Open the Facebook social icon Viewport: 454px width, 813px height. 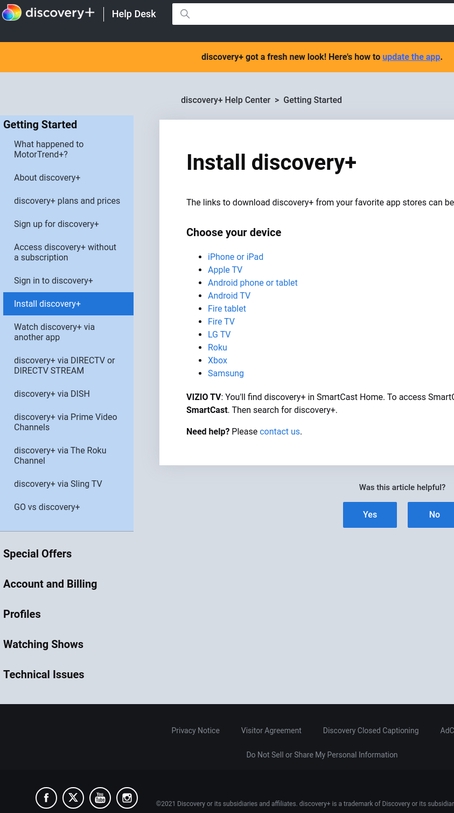[x=46, y=797]
